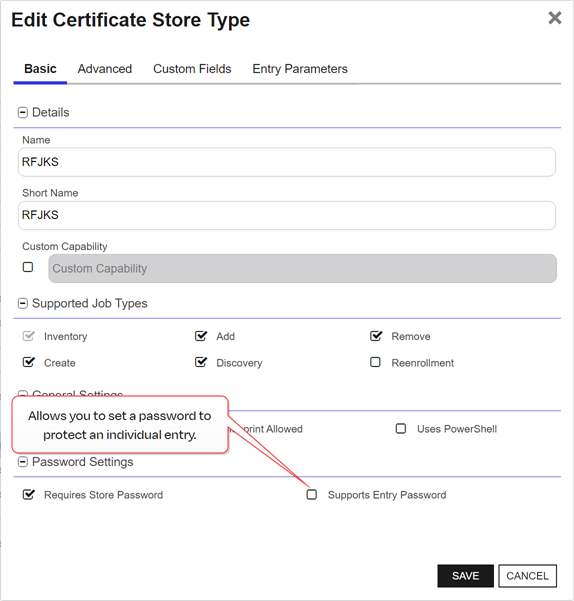This screenshot has width=574, height=601.
Task: Enable the Custom Capability checkbox
Action: [x=28, y=267]
